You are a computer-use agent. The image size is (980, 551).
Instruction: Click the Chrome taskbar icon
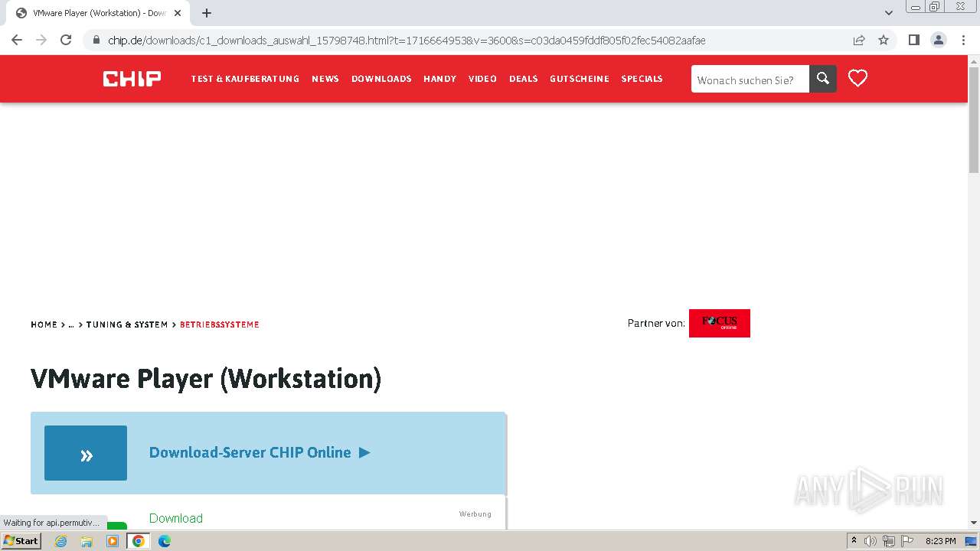(x=139, y=541)
